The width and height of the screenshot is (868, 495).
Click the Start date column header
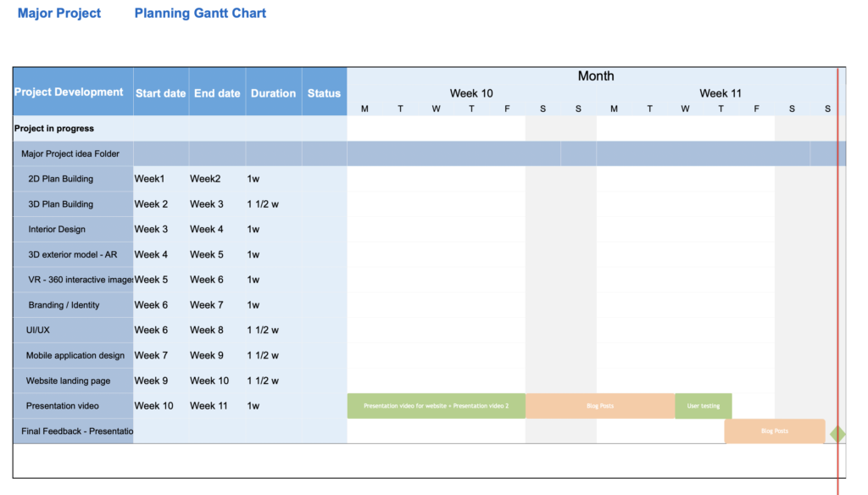[160, 93]
